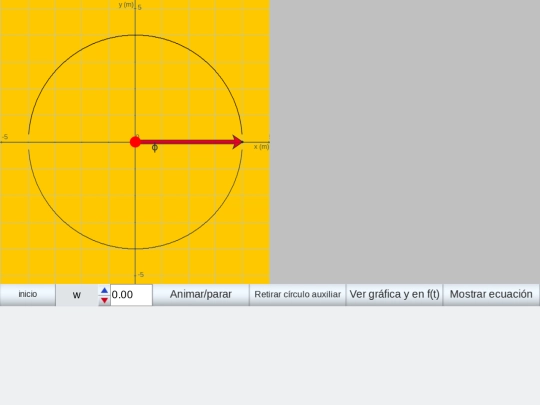Click Retirar círculo auxiliar button

click(x=298, y=294)
